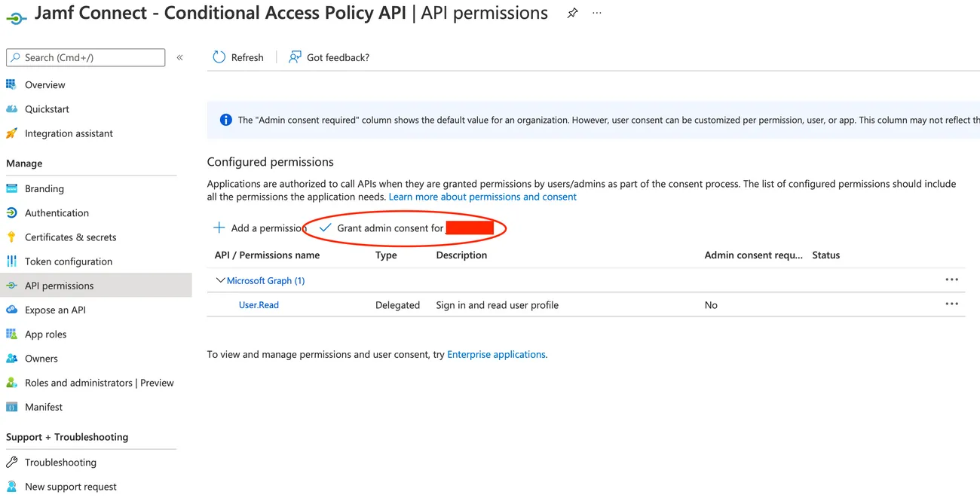Click the Authentication loop icon
Viewport: 980px width, 498px height.
(11, 212)
